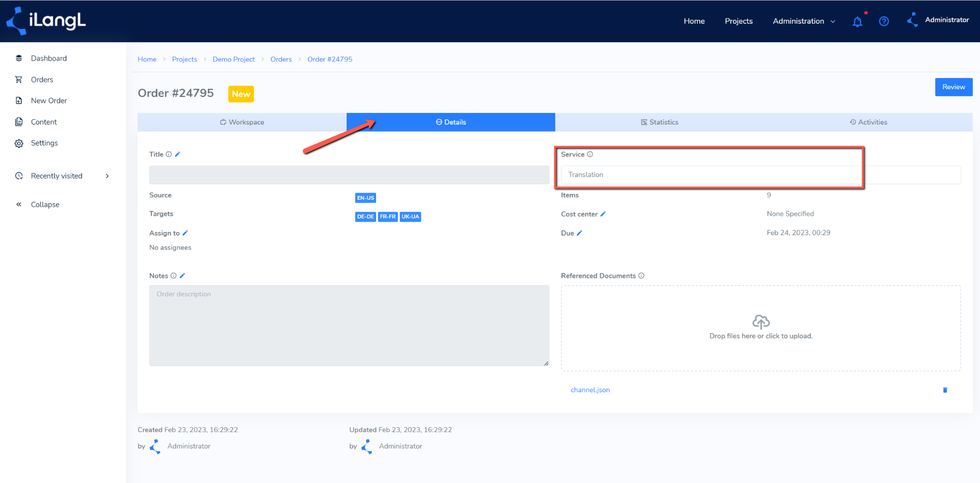
Task: Click the None Specified cost center value
Action: [x=790, y=214]
